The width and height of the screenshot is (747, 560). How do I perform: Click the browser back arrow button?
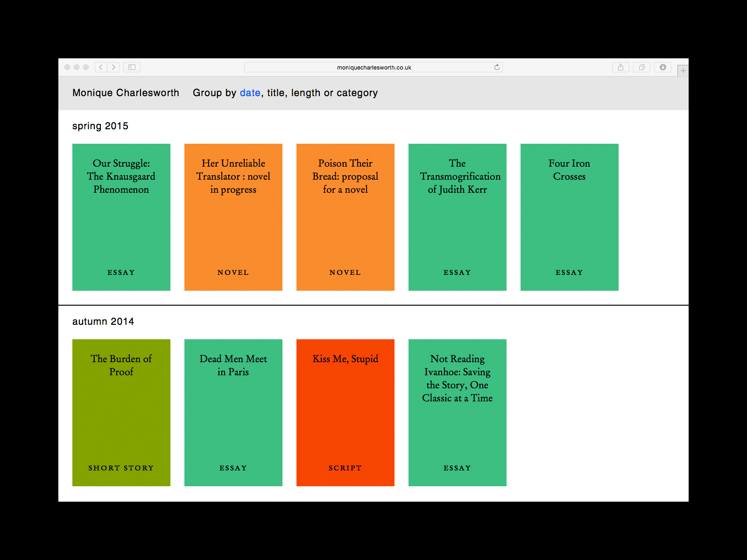point(101,67)
